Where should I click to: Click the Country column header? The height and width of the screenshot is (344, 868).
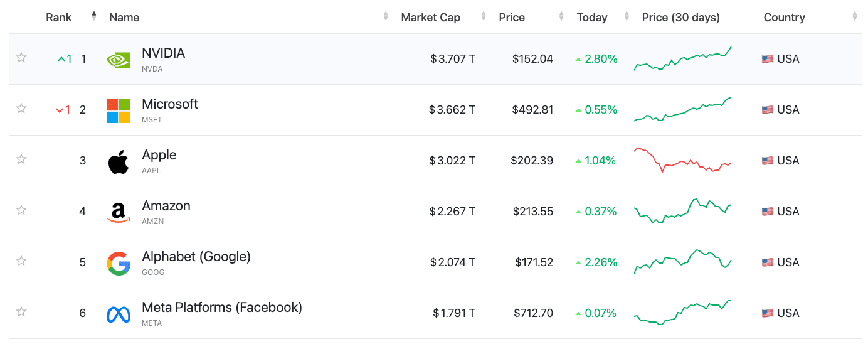[x=784, y=18]
